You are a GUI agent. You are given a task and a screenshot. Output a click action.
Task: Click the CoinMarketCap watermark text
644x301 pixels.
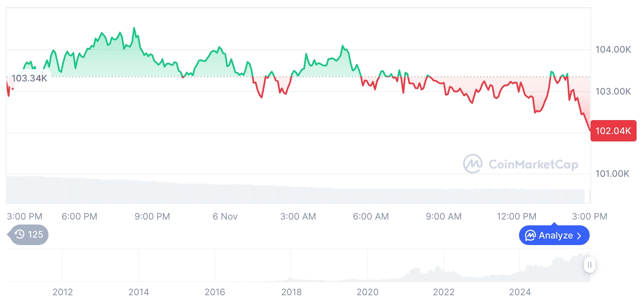point(533,164)
